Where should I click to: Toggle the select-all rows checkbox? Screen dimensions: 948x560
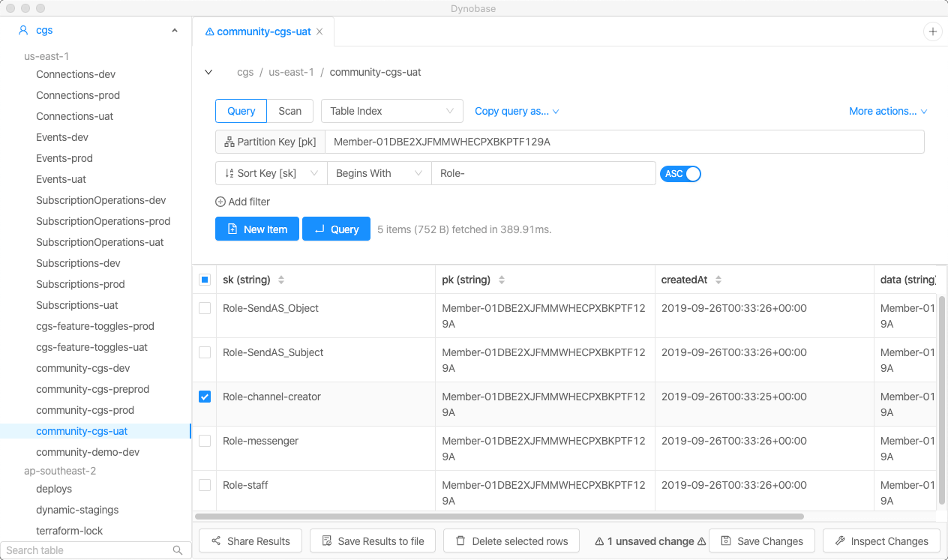[205, 280]
